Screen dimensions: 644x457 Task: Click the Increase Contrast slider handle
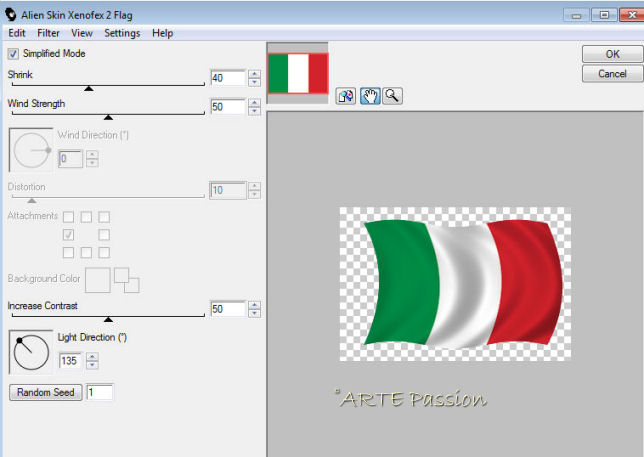point(108,319)
